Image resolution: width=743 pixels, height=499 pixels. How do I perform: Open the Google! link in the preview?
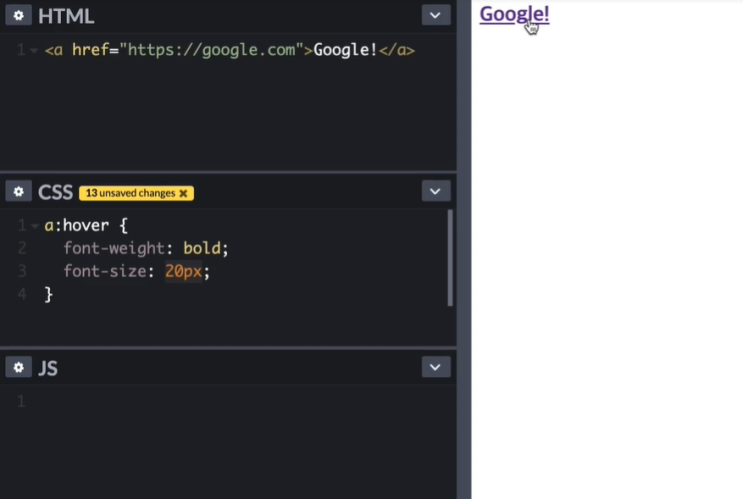(x=514, y=14)
